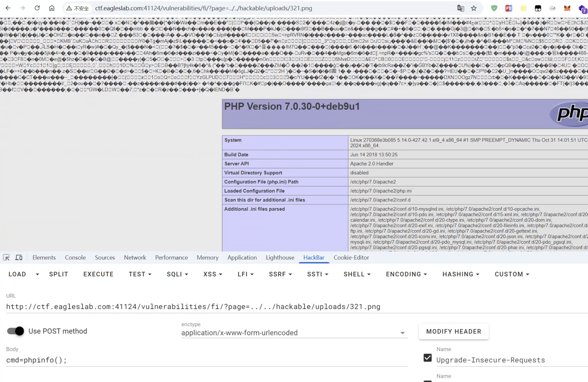Expand the LOAD dropdown arrow
This screenshot has width=588, height=382.
click(x=37, y=274)
